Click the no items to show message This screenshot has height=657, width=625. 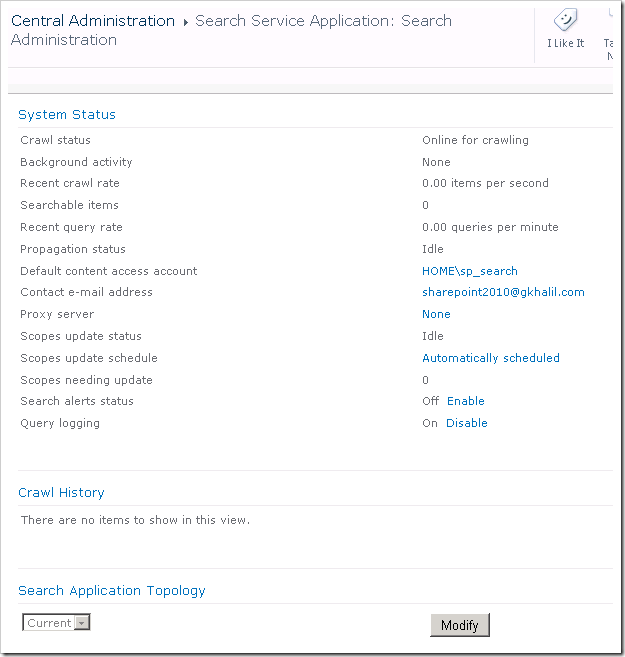pyautogui.click(x=135, y=520)
